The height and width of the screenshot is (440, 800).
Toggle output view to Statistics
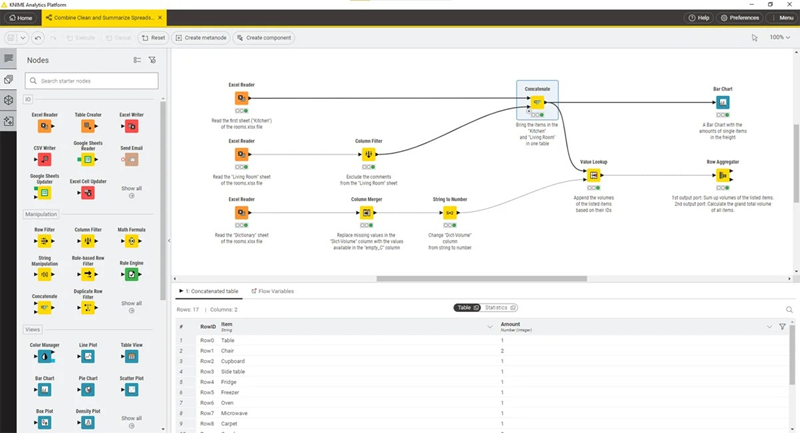[501, 307]
